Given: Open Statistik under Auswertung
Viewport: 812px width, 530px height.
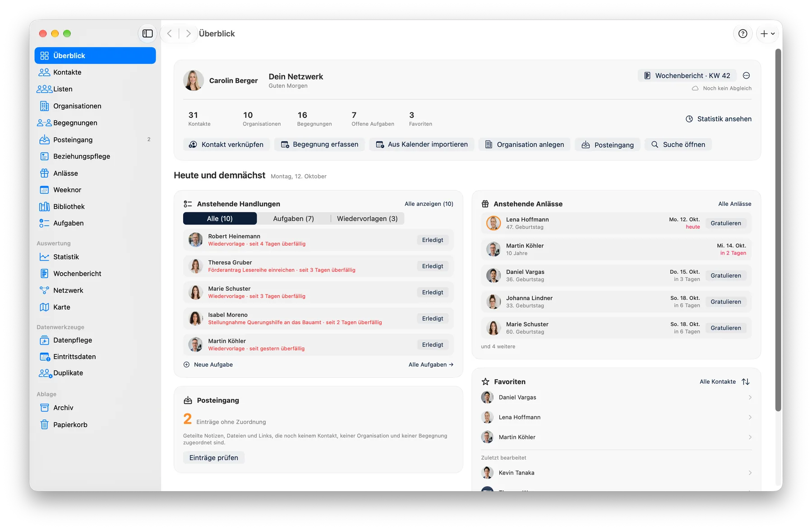Looking at the screenshot, I should click(x=95, y=257).
